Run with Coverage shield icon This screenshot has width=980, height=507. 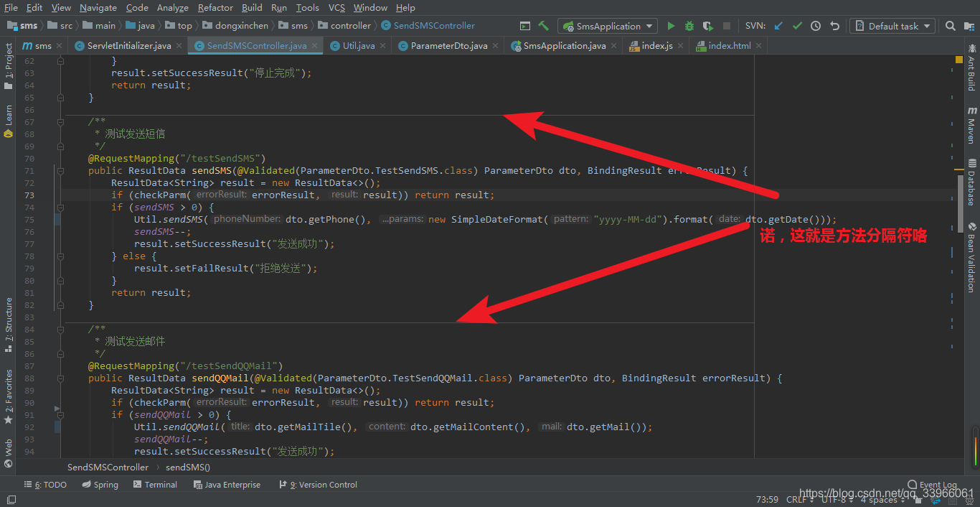click(x=708, y=26)
